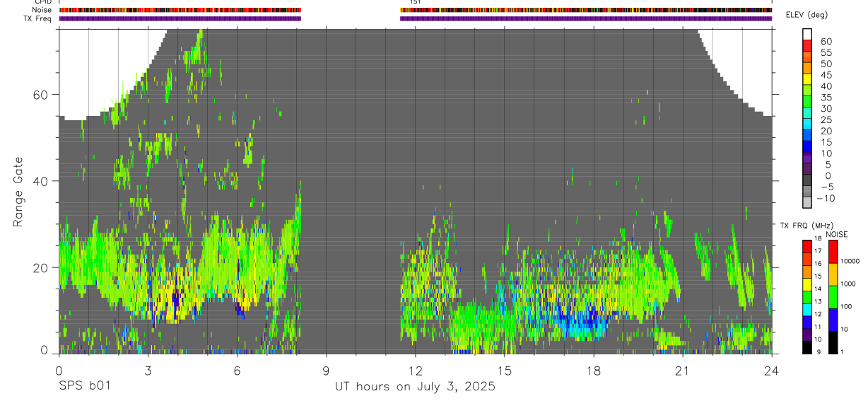The height and width of the screenshot is (401, 868).
Task: Click the TX FRQ legend label "17"
Action: click(x=817, y=251)
